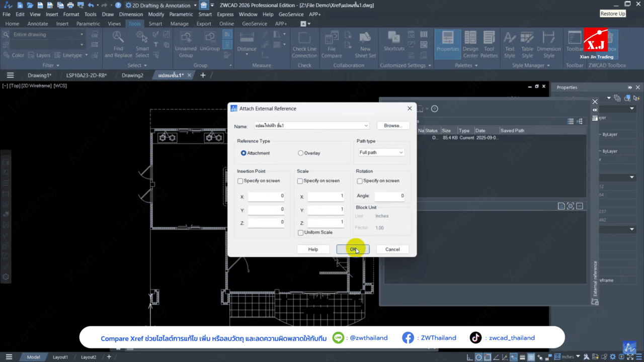Viewport: 644px width, 362px height.
Task: Select the Overlay reference type
Action: (301, 153)
